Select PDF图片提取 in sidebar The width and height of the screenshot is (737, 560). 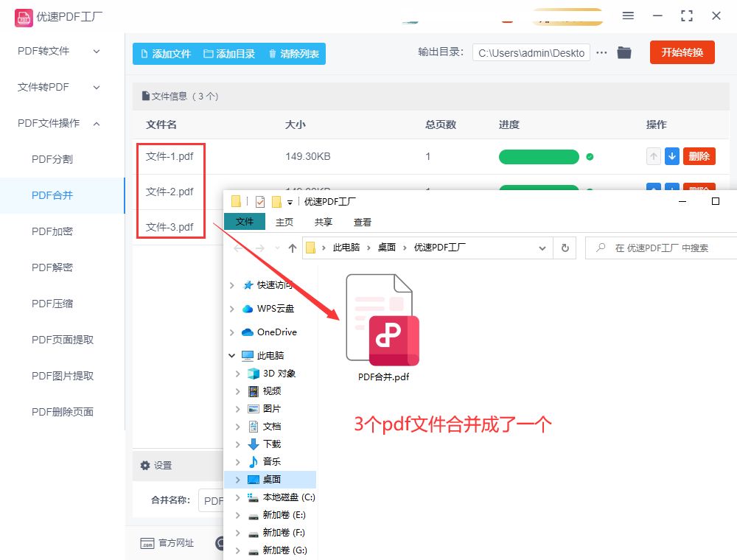tap(63, 376)
